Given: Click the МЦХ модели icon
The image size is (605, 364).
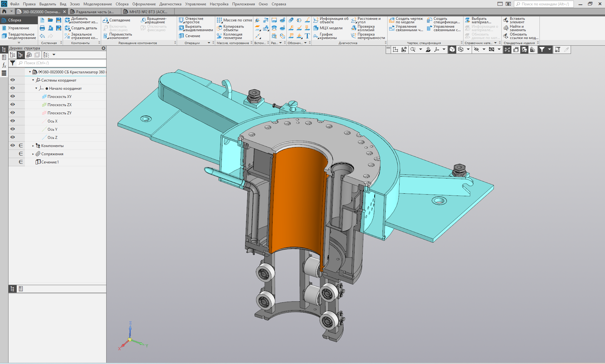Looking at the screenshot, I should [x=316, y=28].
